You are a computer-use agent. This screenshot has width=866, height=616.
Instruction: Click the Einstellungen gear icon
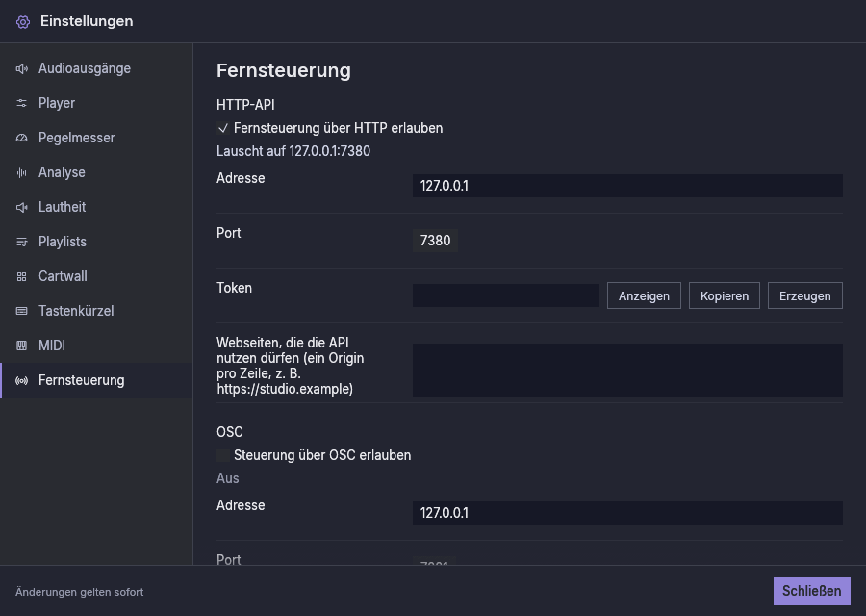coord(23,22)
